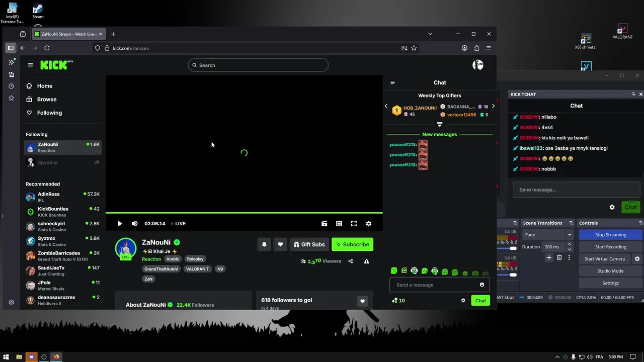This screenshot has width=644, height=362.
Task: Click the GrandTheftAutoV tag
Action: click(161, 269)
